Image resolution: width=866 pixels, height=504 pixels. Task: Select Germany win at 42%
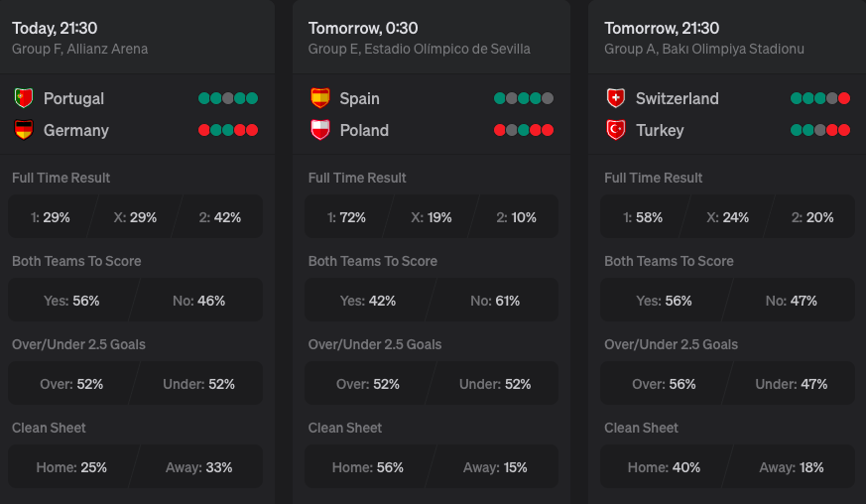coord(220,217)
